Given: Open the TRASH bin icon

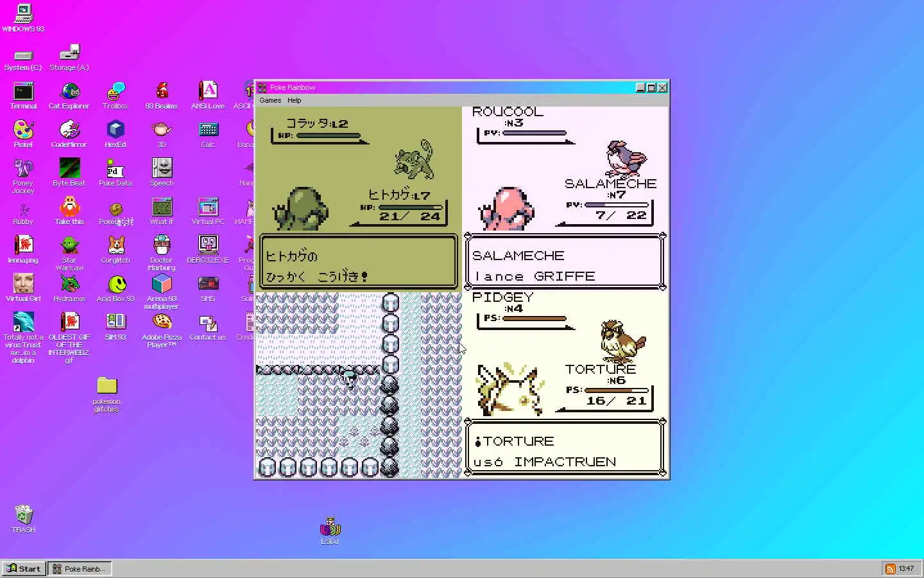Looking at the screenshot, I should (23, 519).
